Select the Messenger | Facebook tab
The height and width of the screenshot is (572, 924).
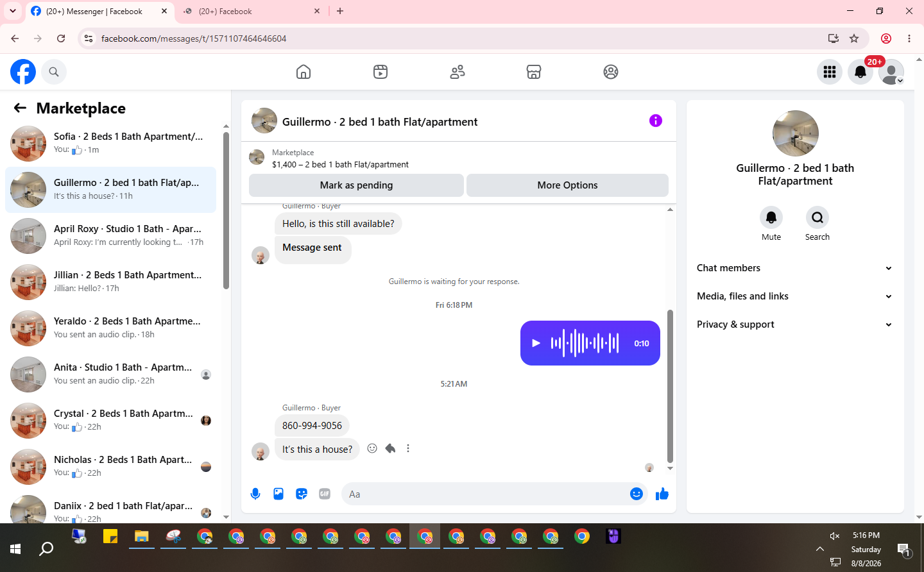pyautogui.click(x=100, y=11)
